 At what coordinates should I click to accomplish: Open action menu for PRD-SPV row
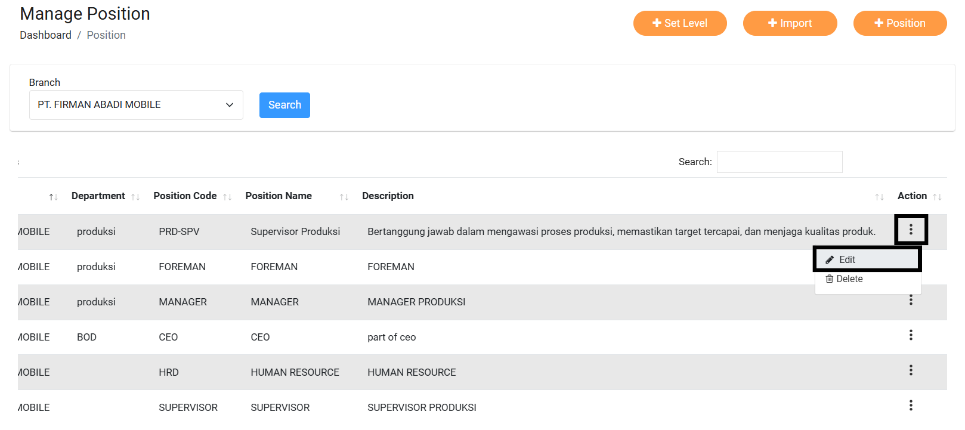point(911,230)
